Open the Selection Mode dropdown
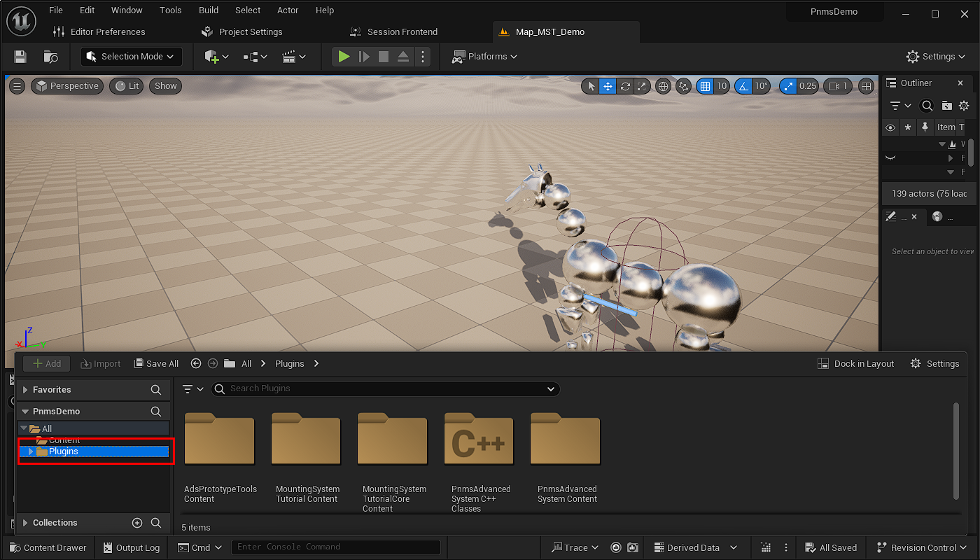980x560 pixels. tap(132, 57)
